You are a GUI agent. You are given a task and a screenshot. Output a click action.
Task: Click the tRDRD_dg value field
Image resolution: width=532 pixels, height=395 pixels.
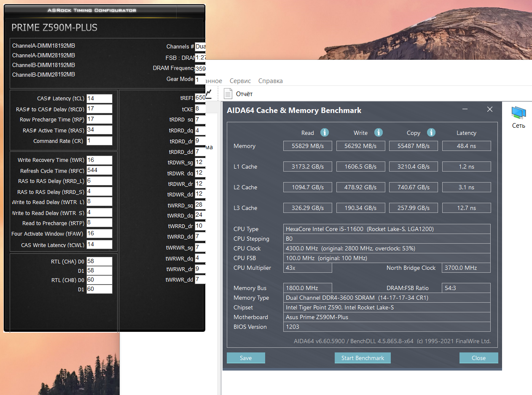pos(200,131)
